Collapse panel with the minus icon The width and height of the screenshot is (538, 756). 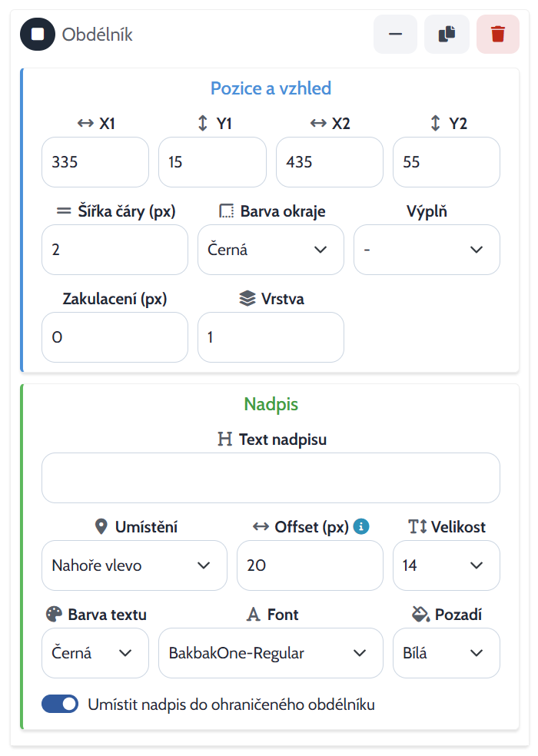coord(395,35)
